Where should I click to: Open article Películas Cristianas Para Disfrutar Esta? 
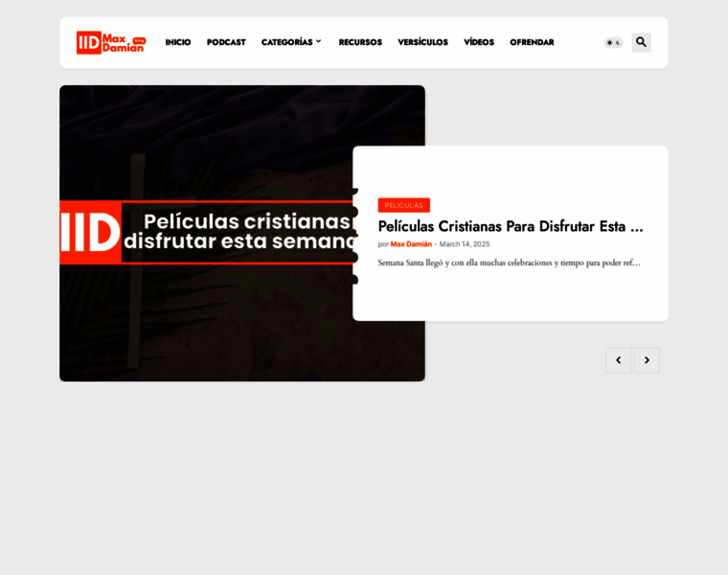pyautogui.click(x=511, y=226)
